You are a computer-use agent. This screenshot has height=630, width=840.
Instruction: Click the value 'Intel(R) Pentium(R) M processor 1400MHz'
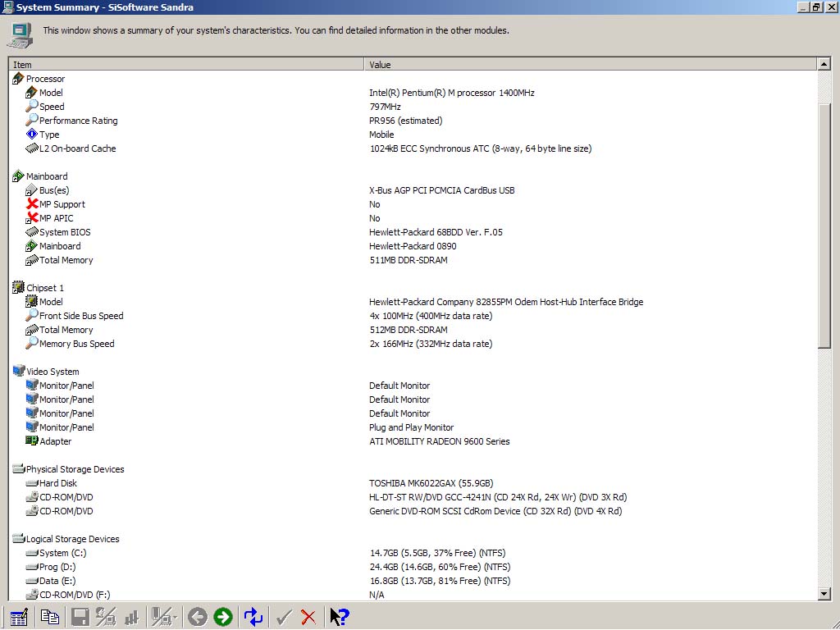point(452,93)
